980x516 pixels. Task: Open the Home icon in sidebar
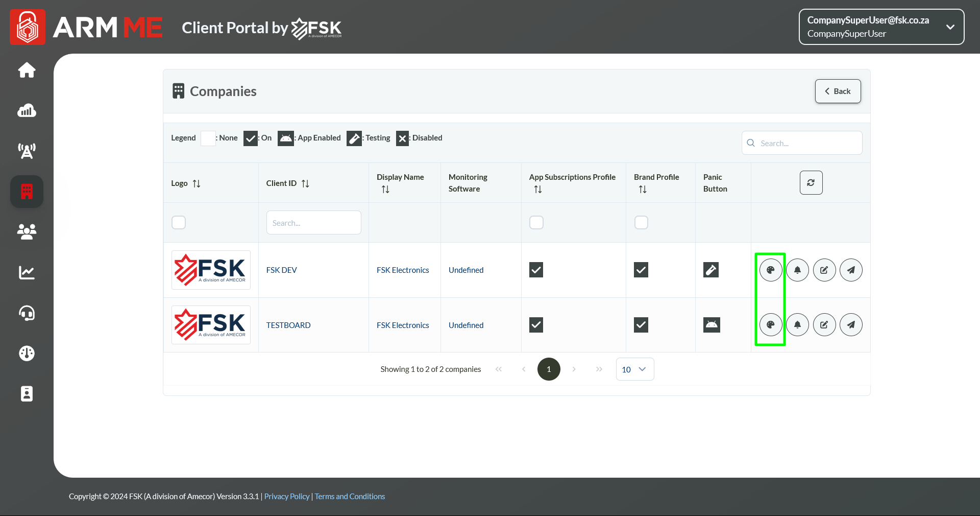tap(27, 70)
